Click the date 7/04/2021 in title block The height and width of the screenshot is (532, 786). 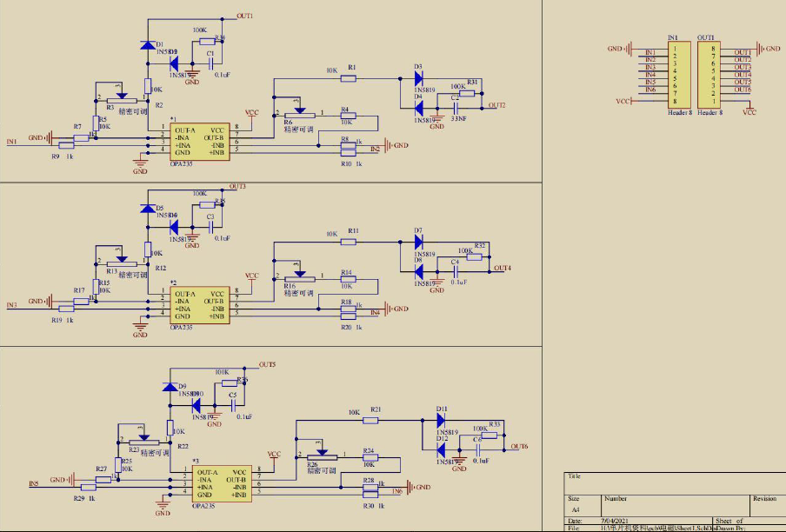[x=615, y=521]
